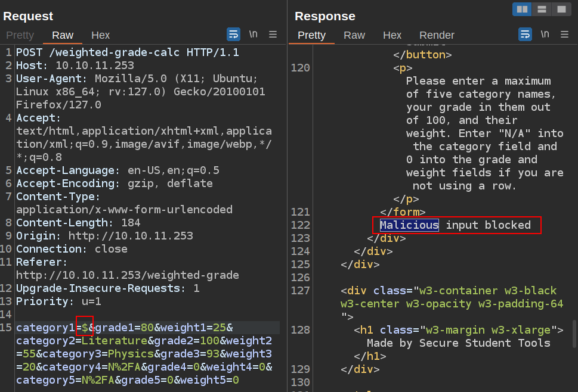Select the side-by-side layout icon
This screenshot has height=392, width=578.
(x=523, y=9)
